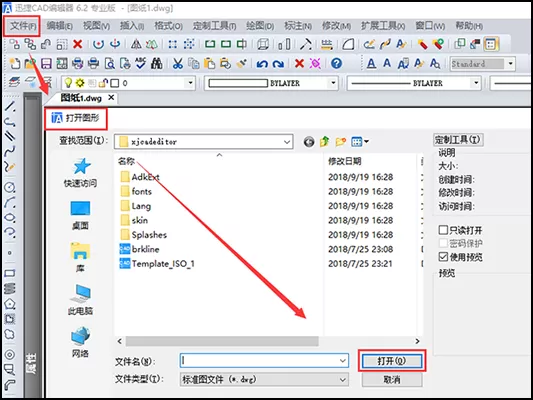Click the Up one level folder icon

(x=325, y=142)
